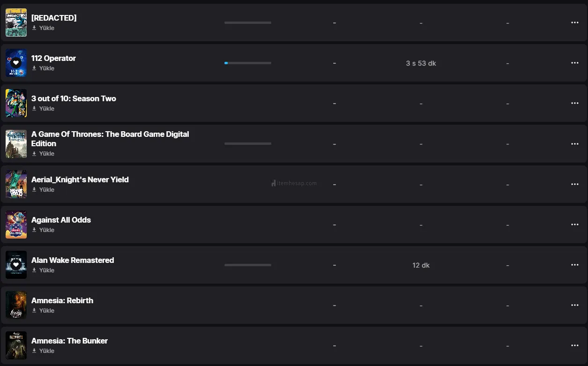588x366 pixels.
Task: Click the download icon under [REDACTED]
Action: point(34,28)
